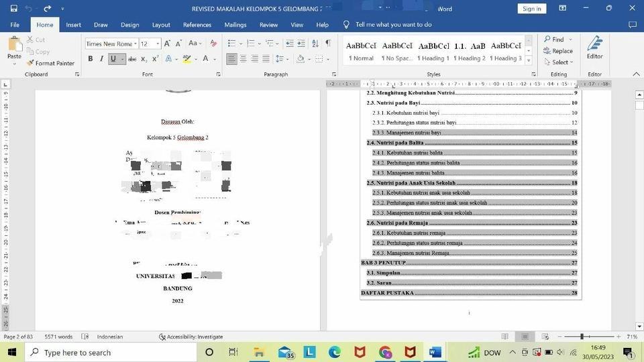Expand the numbering list options
Screen dimensions: 644x362
pos(260,44)
